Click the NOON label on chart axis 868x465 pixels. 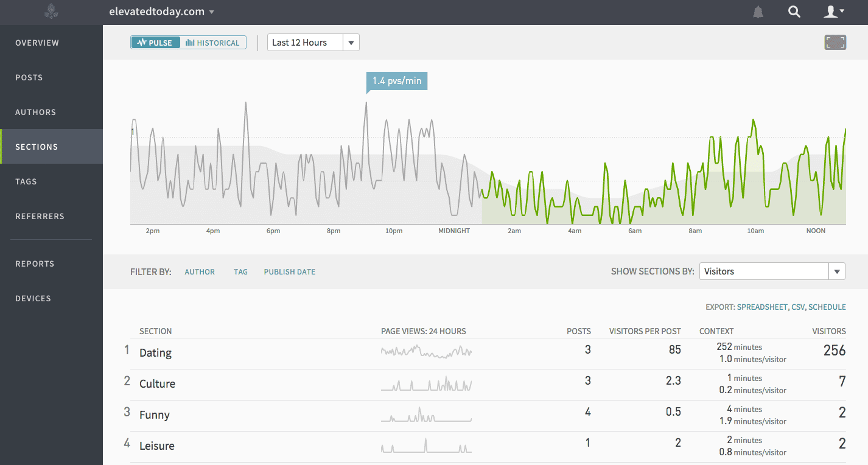pos(816,231)
